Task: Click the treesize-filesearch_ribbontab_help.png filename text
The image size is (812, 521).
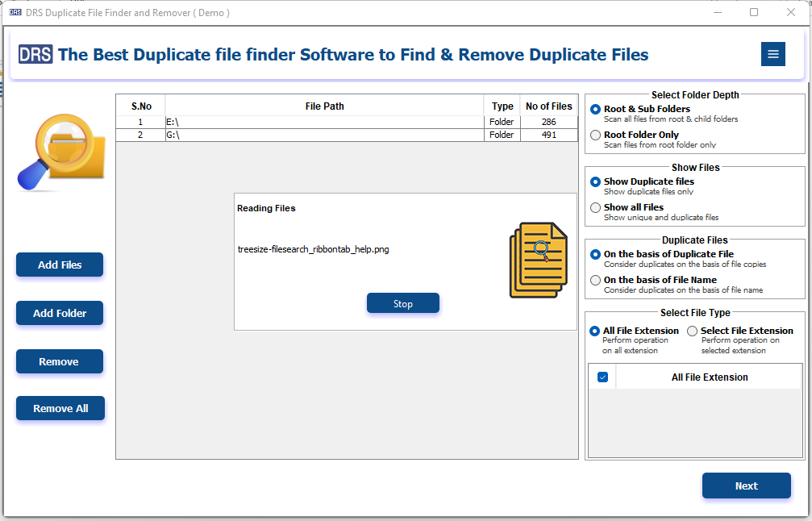Action: (x=314, y=250)
